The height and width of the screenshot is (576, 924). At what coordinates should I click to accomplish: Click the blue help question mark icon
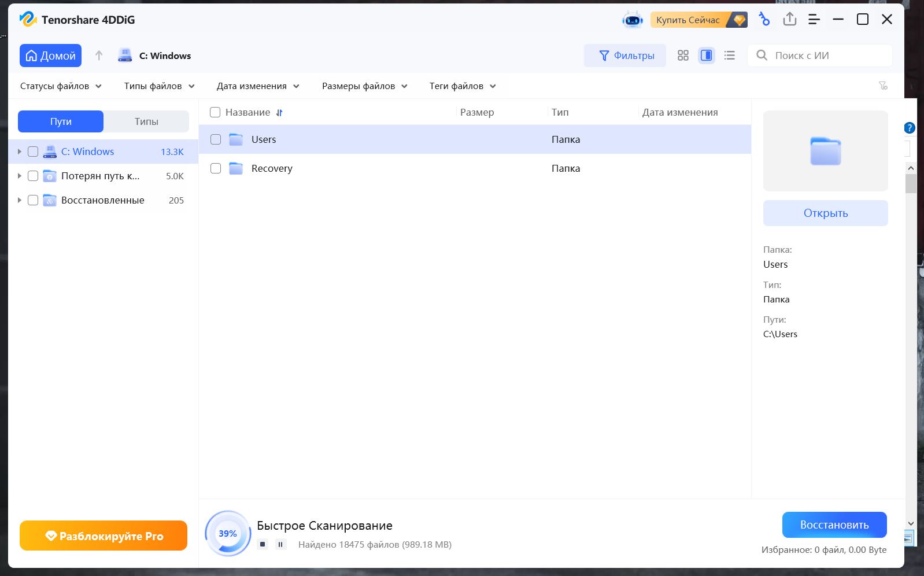pyautogui.click(x=910, y=128)
